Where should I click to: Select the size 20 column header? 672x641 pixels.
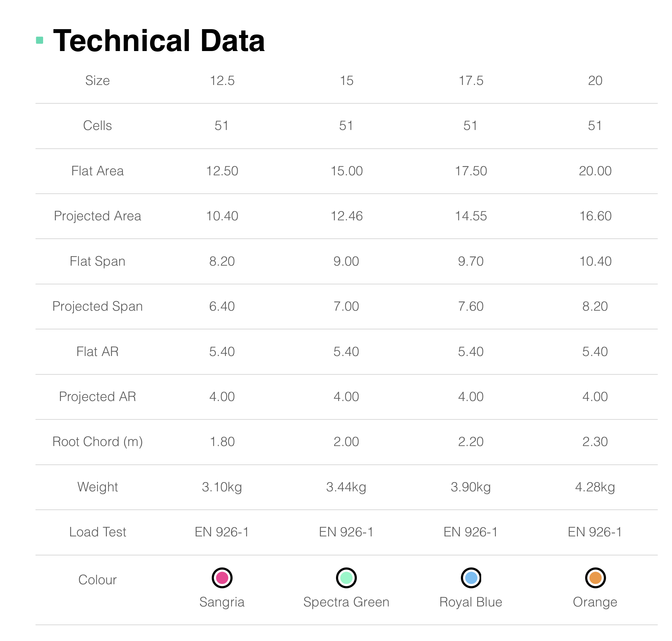click(595, 81)
